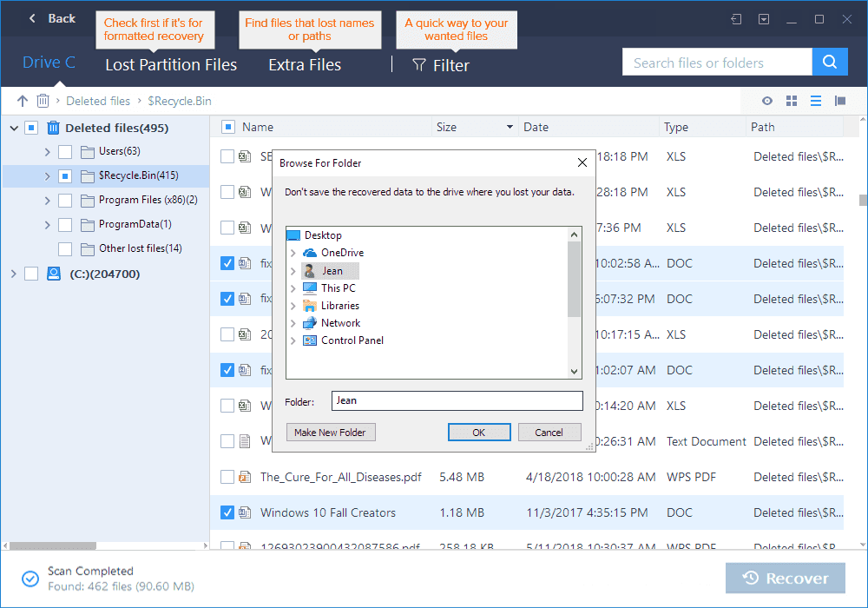This screenshot has width=868, height=608.
Task: Expand the Program Files (x86) node
Action: [48, 201]
